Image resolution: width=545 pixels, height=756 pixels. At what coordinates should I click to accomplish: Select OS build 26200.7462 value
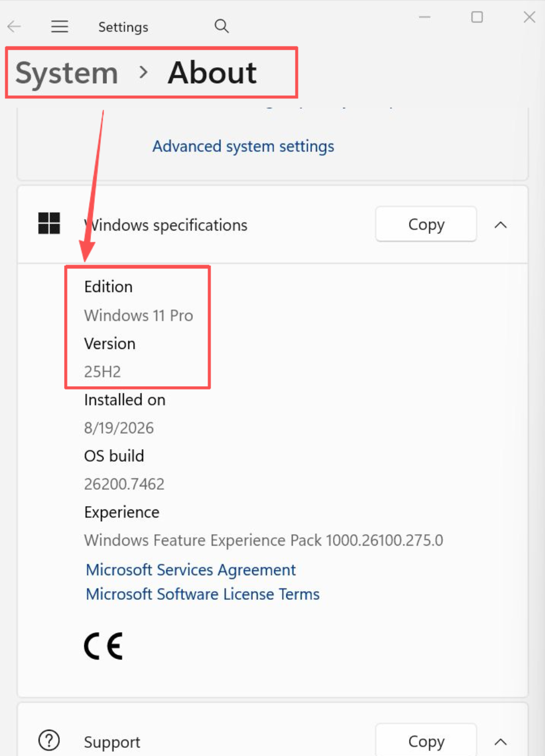pyautogui.click(x=124, y=484)
